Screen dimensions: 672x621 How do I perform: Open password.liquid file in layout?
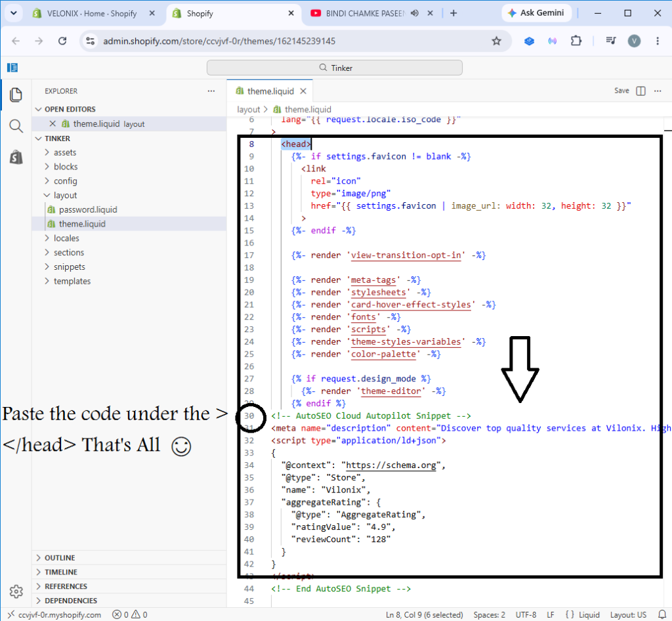click(88, 209)
